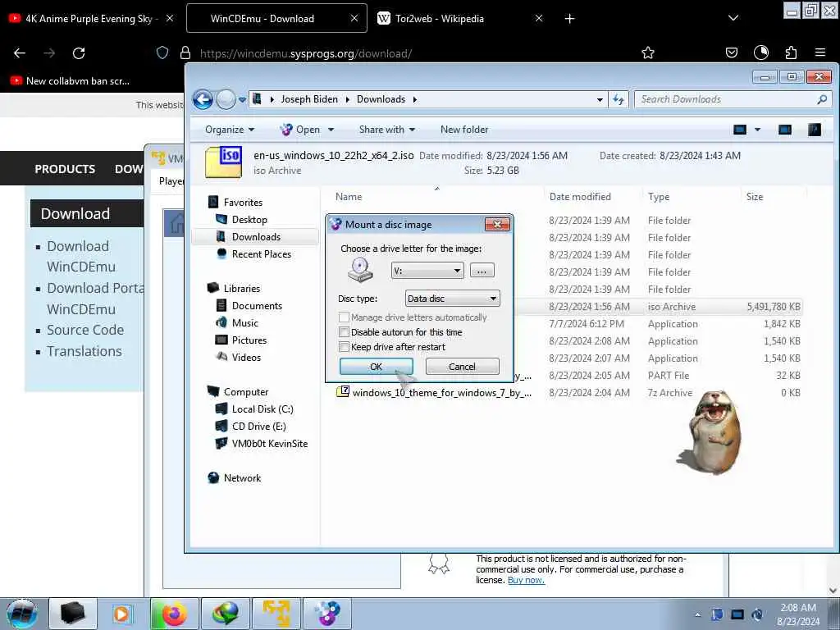Select the windows_10_theme_for_windows_7 7z file
The width and height of the screenshot is (840, 630).
(442, 393)
